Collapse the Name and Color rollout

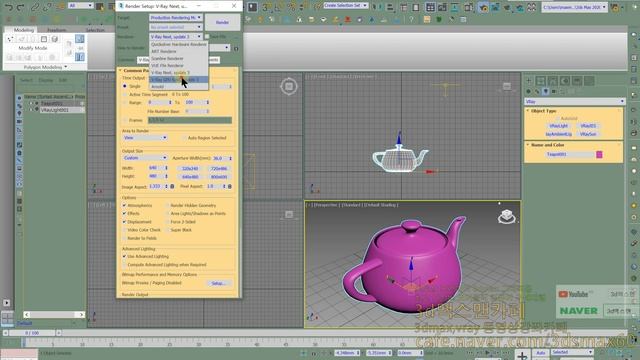point(547,145)
